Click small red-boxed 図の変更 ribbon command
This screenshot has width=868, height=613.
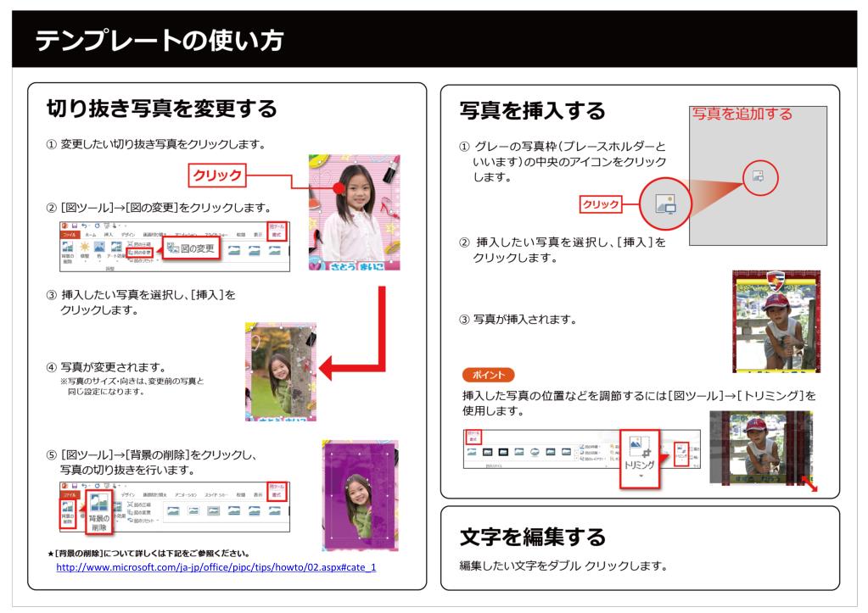(140, 253)
